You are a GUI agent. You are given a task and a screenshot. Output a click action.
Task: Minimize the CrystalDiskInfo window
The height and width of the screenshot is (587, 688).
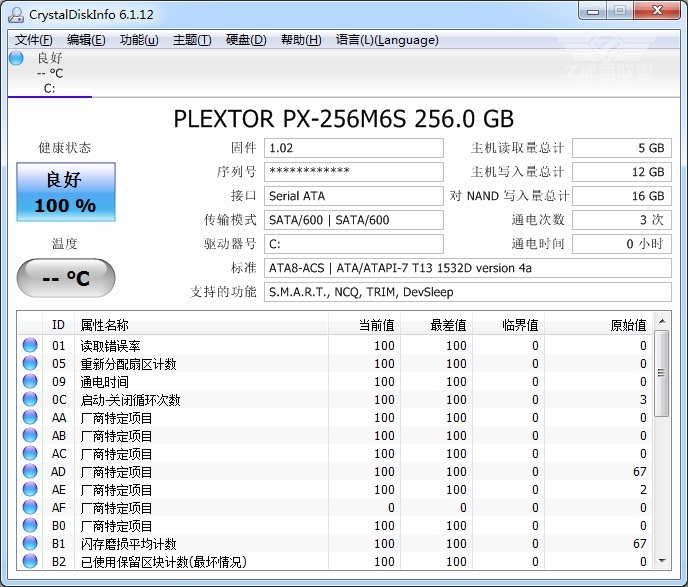(593, 11)
